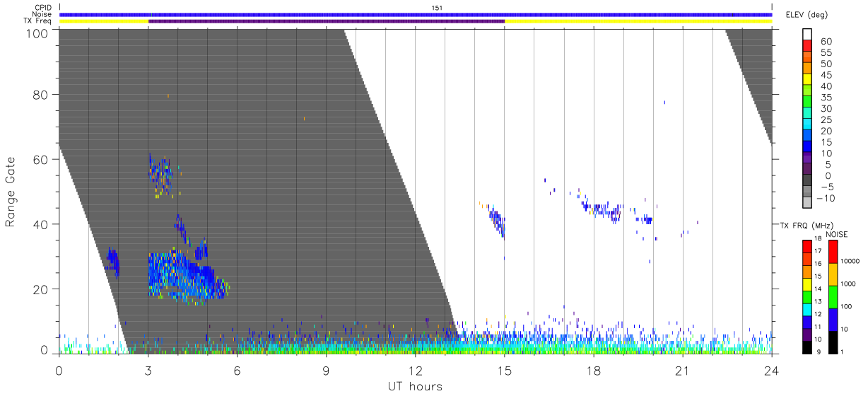
Task: Select the orange 1000–10000 NOISE swatch
Action: [x=833, y=274]
